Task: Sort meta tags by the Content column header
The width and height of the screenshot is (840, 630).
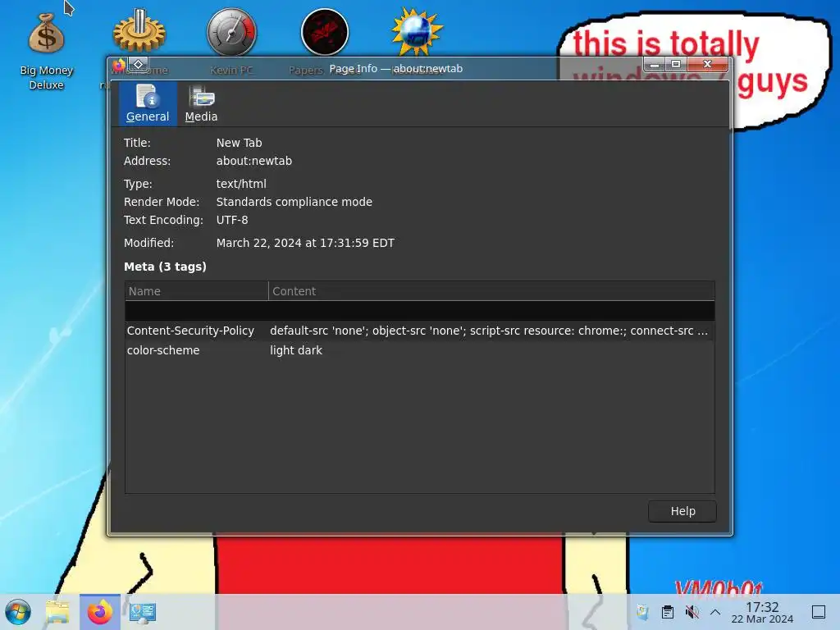Action: coord(491,291)
